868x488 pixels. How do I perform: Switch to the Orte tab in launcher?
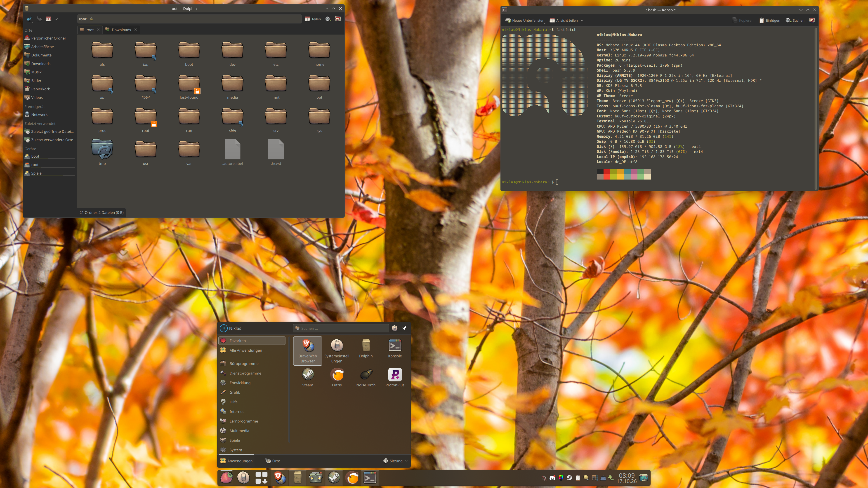(x=273, y=461)
